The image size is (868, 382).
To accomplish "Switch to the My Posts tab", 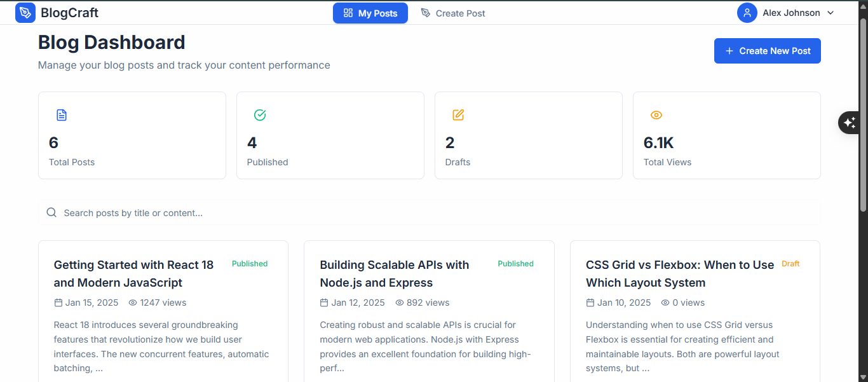I will coord(370,13).
